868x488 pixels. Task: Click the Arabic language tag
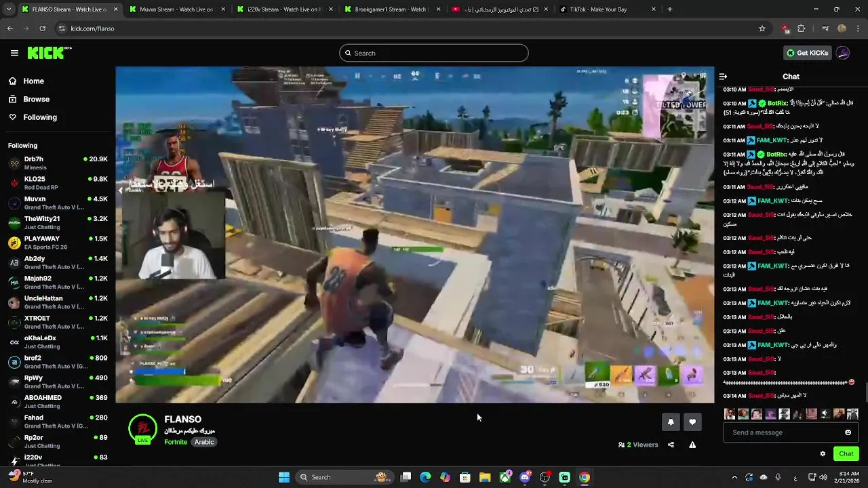click(x=204, y=442)
